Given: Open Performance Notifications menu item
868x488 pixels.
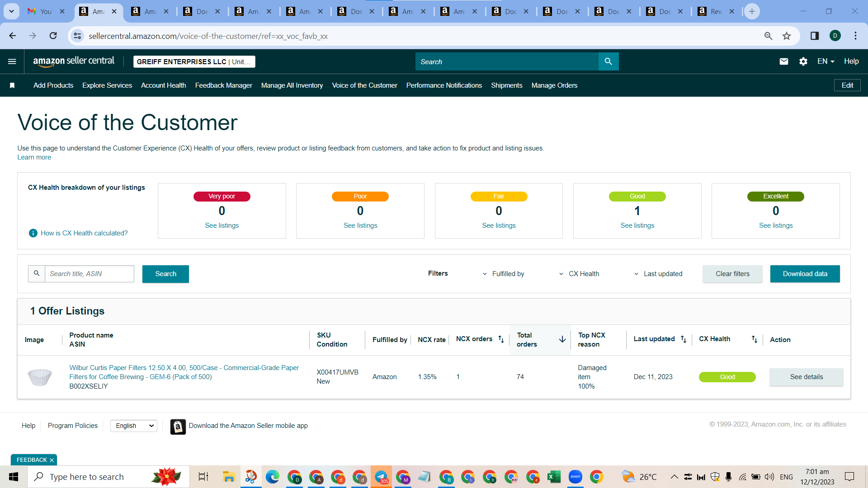Looking at the screenshot, I should click(444, 85).
